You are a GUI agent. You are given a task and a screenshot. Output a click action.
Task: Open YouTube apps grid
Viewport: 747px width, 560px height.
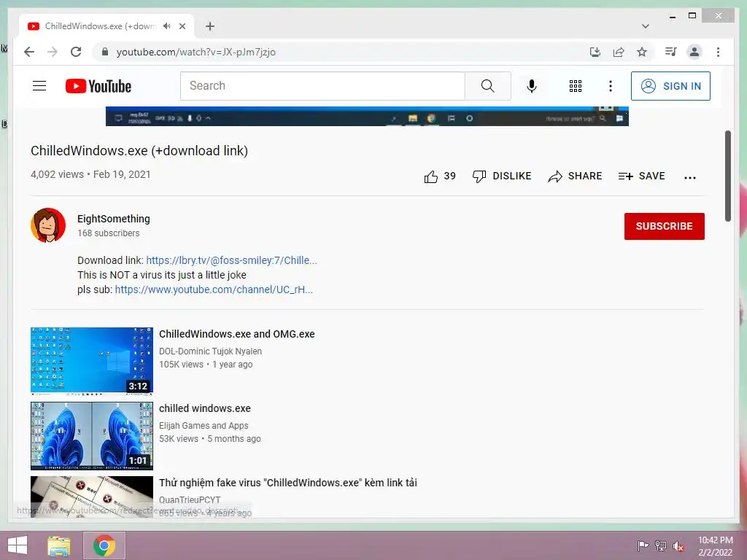point(576,86)
